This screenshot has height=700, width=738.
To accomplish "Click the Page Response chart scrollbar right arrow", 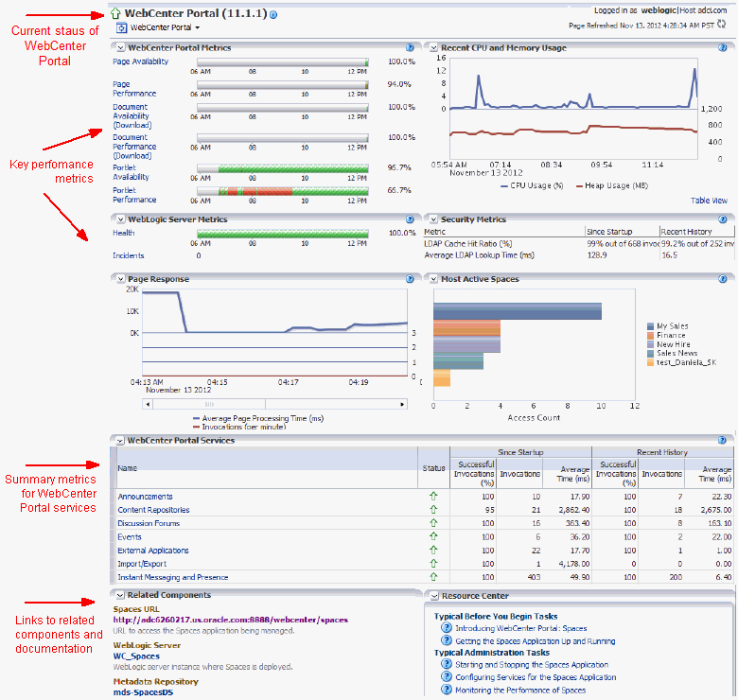I will [402, 404].
